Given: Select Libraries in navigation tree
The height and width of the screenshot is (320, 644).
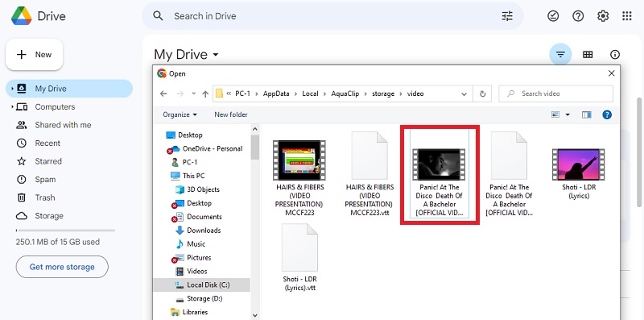Looking at the screenshot, I should coord(189,312).
